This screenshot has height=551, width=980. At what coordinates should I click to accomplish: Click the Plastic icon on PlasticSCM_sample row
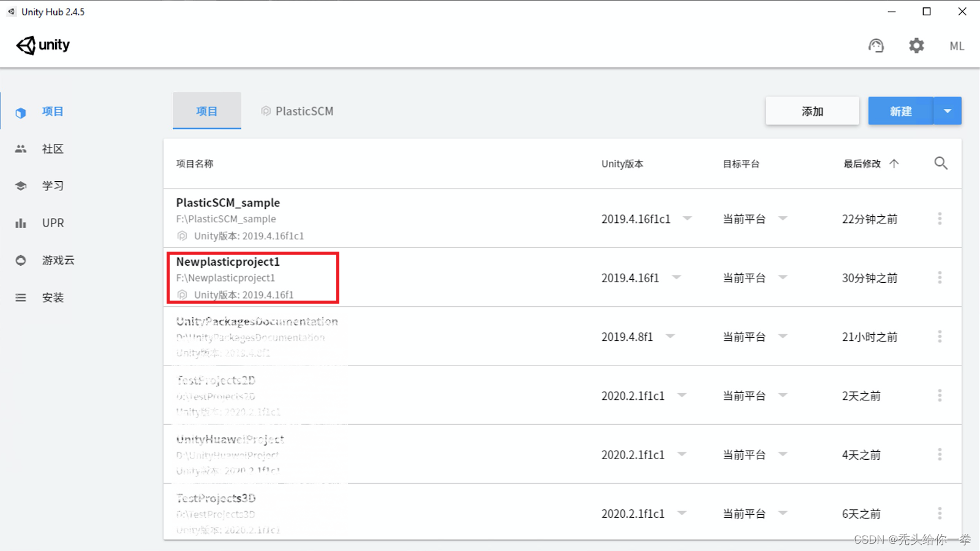tap(182, 236)
